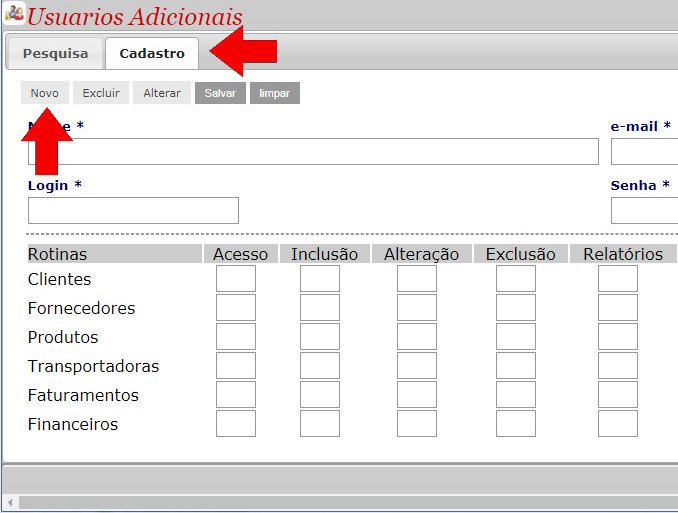Save the record with Salvar
The height and width of the screenshot is (513, 678).
220,93
